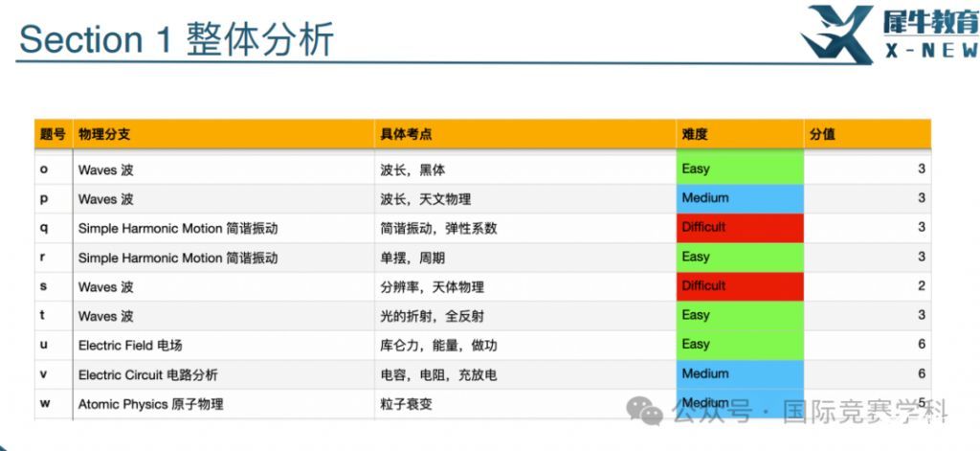This screenshot has width=980, height=451.
Task: Select the slide title "Section 1 整体分析"
Action: click(177, 39)
